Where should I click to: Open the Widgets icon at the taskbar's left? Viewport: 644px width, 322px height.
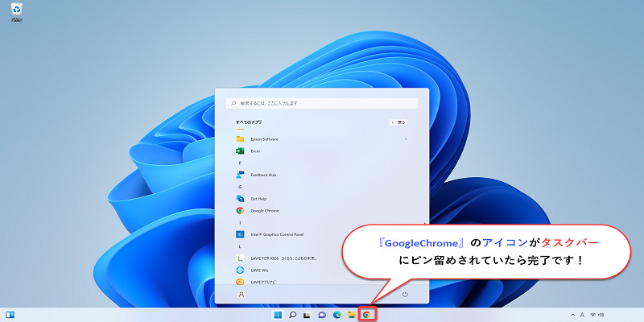coord(10,315)
